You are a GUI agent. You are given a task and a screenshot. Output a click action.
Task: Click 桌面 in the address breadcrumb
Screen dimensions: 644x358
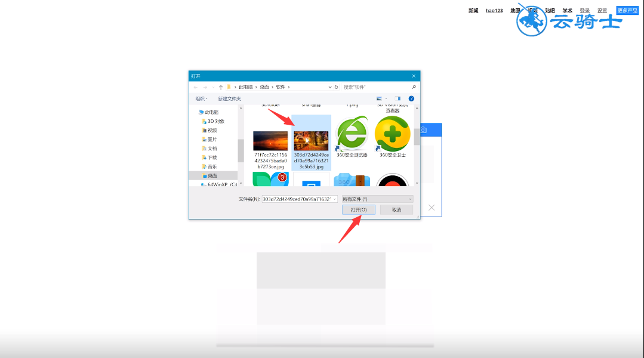264,87
